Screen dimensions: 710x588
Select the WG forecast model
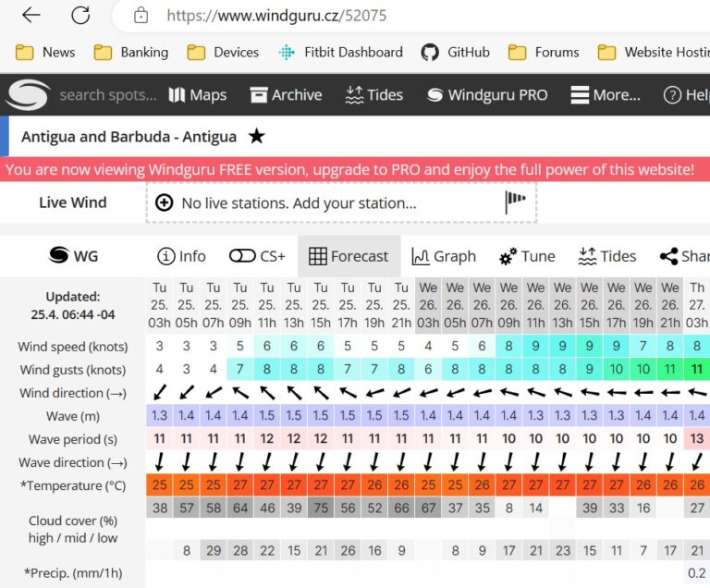73,255
